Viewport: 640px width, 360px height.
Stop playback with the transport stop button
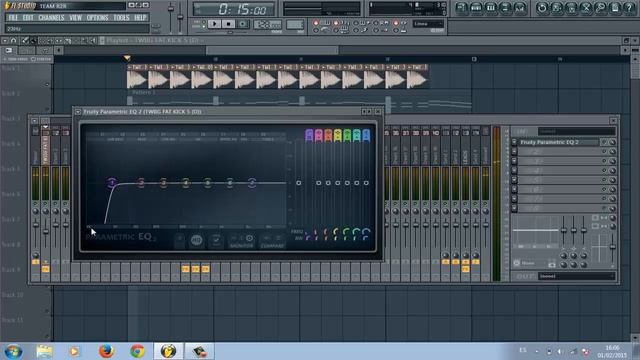click(x=229, y=24)
